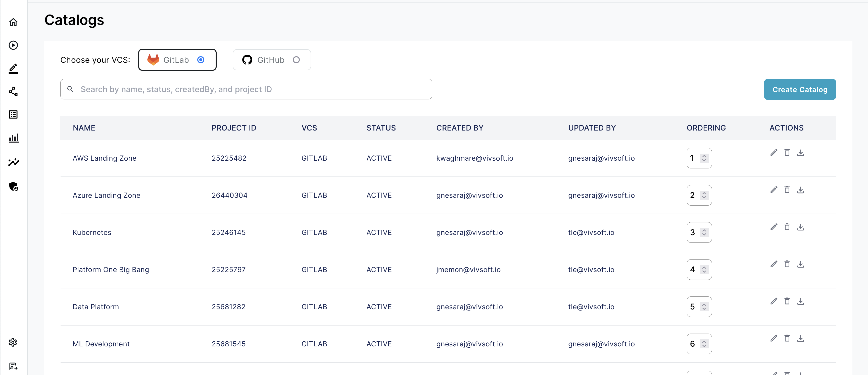Screen dimensions: 868x375
Task: Download the ML Development catalog
Action: 801,338
